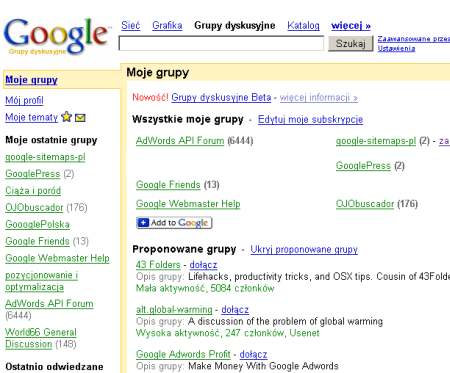Open sidebar Google Friends group

pos(37,241)
